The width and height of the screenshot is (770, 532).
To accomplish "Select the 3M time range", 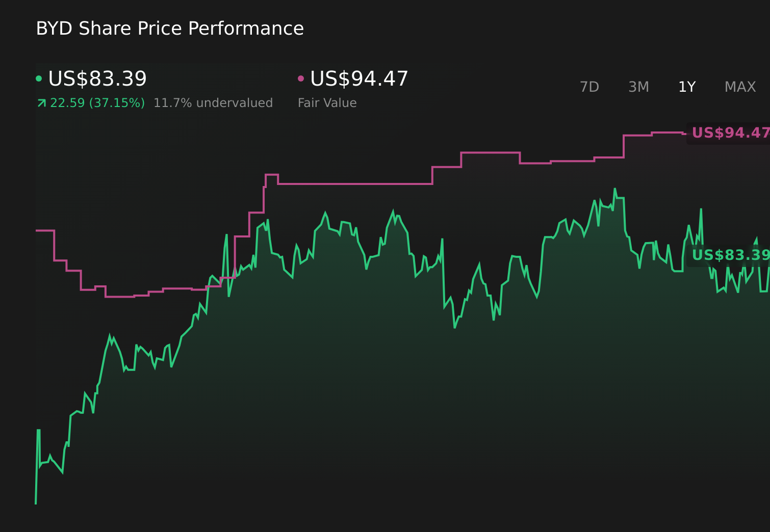I will [x=638, y=87].
